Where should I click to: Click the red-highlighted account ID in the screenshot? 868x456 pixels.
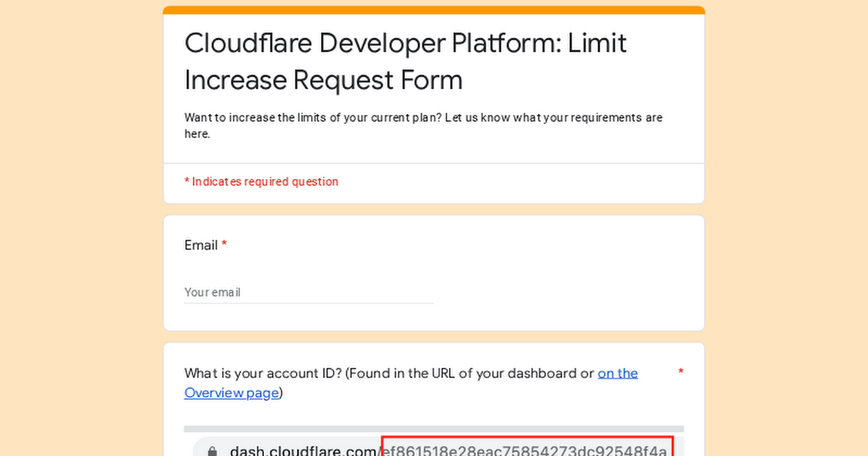[527, 450]
